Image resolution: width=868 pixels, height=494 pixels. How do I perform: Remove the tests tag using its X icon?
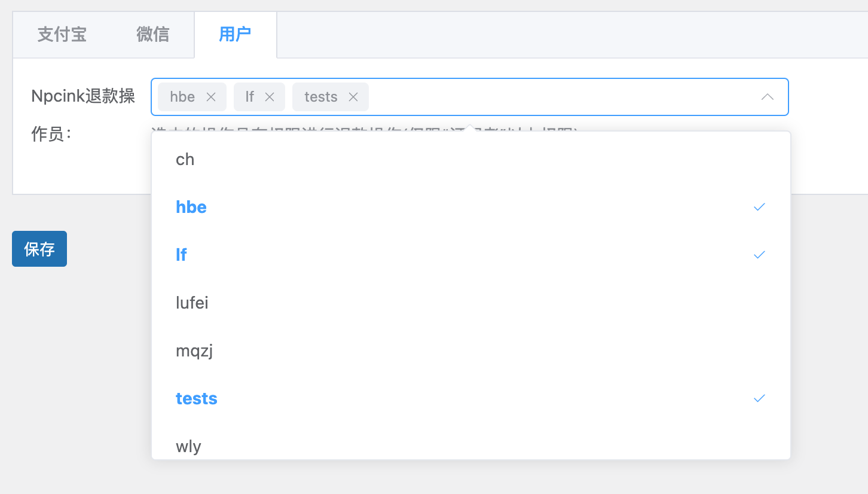(353, 97)
